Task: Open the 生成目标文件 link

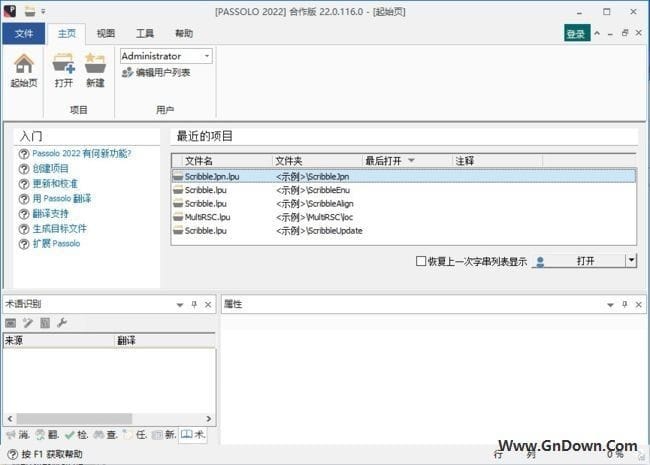Action: [60, 229]
